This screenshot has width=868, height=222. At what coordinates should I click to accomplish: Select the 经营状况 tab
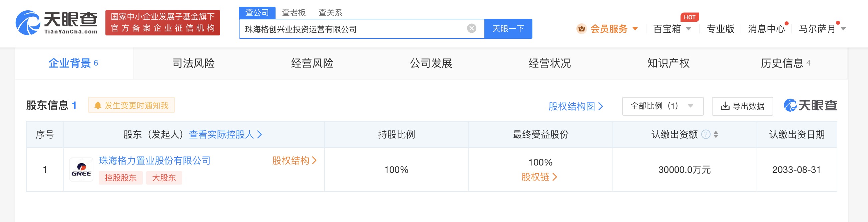pyautogui.click(x=549, y=63)
